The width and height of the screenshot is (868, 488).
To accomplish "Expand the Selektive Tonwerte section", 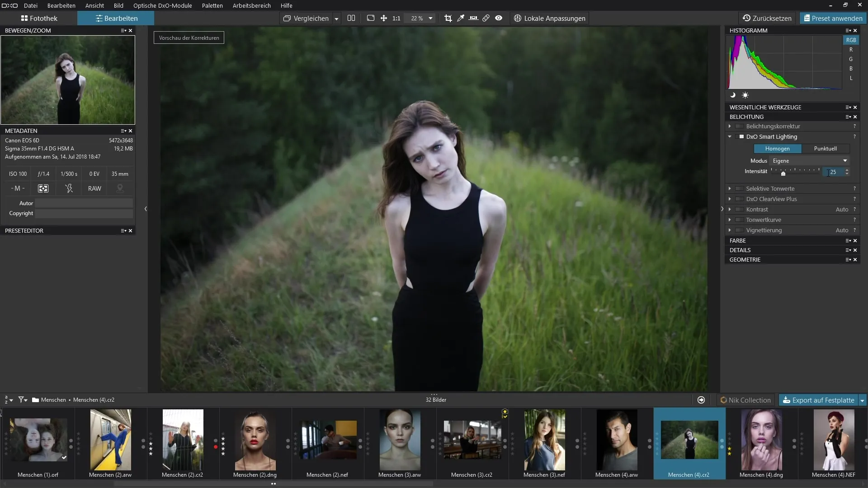I will click(x=730, y=189).
